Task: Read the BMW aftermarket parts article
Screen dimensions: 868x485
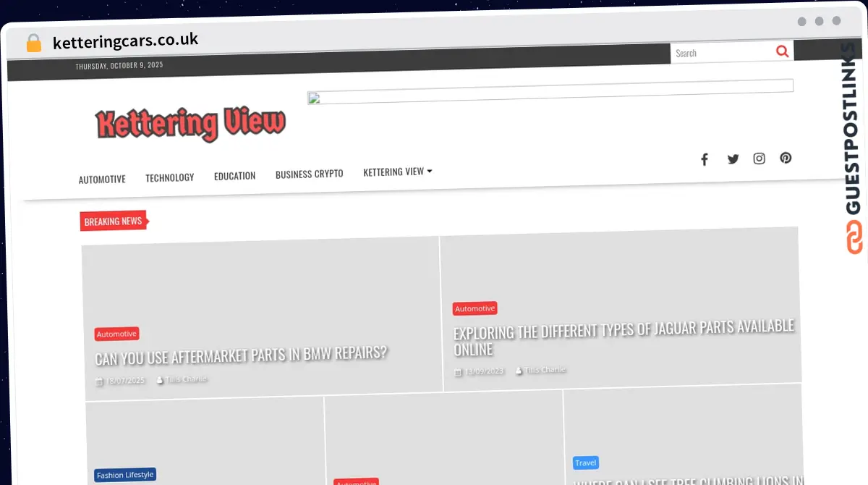Action: tap(241, 355)
